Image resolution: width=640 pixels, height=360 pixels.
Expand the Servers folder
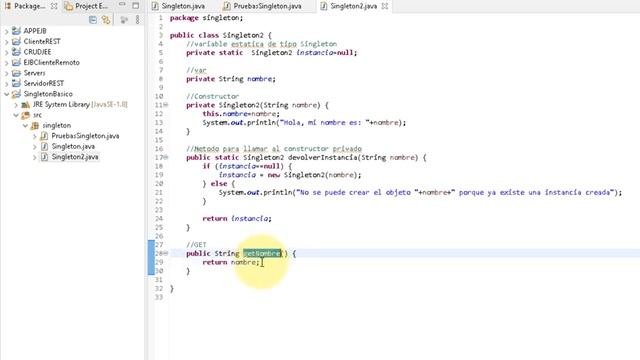pos(6,73)
